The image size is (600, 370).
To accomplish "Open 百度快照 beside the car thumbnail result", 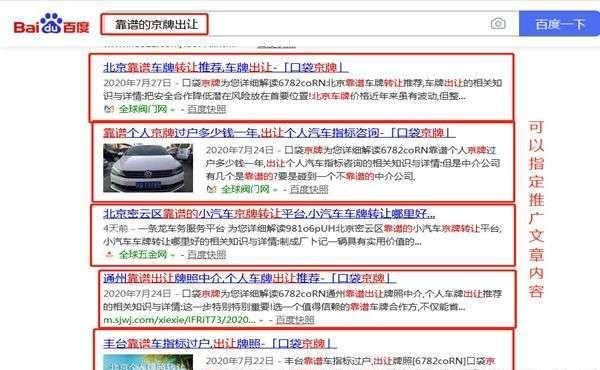I will pyautogui.click(x=309, y=189).
